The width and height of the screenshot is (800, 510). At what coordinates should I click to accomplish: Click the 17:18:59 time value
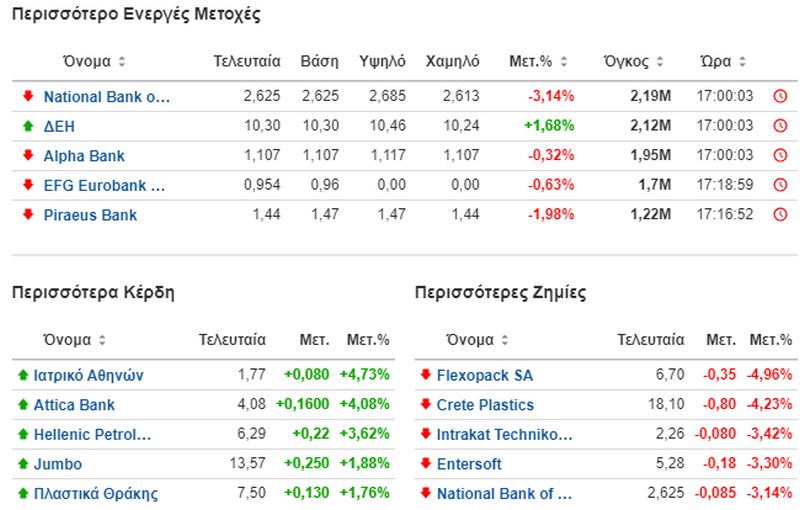(x=725, y=185)
